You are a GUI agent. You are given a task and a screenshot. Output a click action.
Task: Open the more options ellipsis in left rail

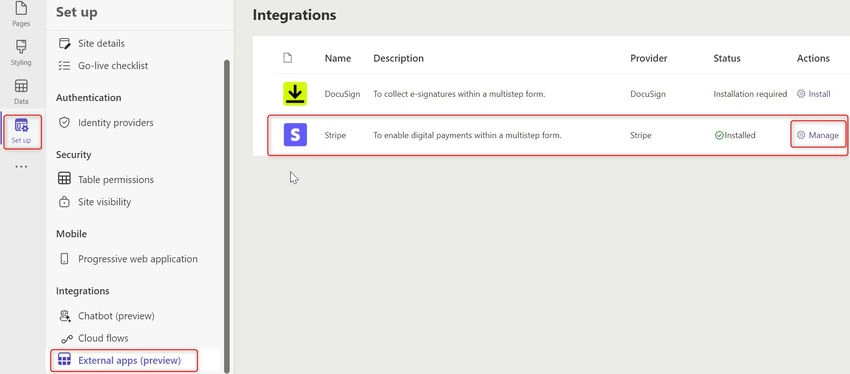21,167
